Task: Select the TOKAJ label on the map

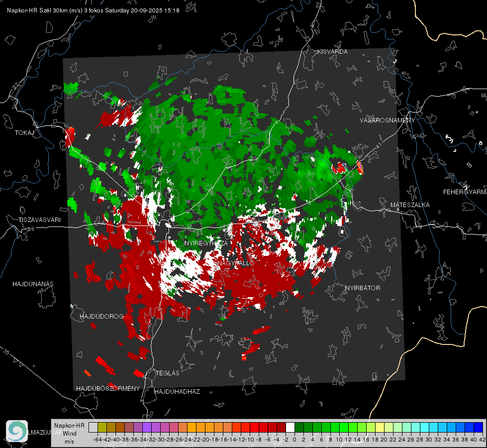Action: (24, 133)
